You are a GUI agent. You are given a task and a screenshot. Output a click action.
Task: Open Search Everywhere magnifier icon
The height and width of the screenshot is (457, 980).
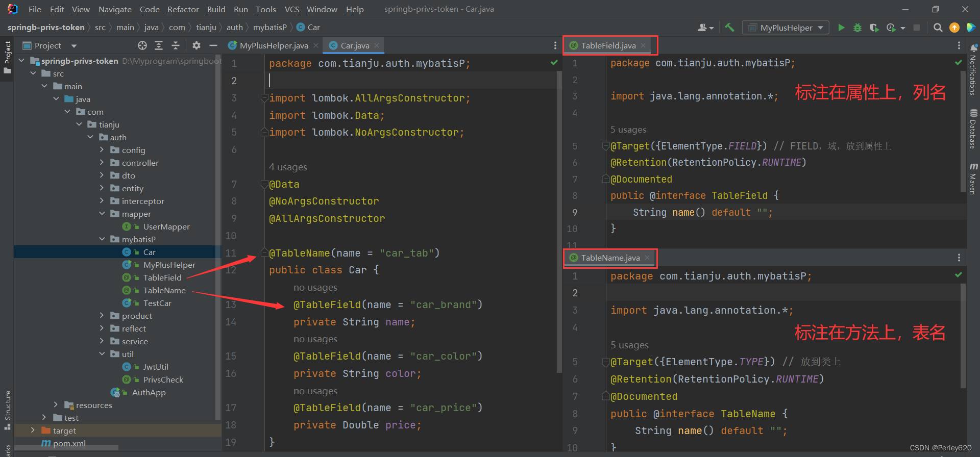[938, 28]
